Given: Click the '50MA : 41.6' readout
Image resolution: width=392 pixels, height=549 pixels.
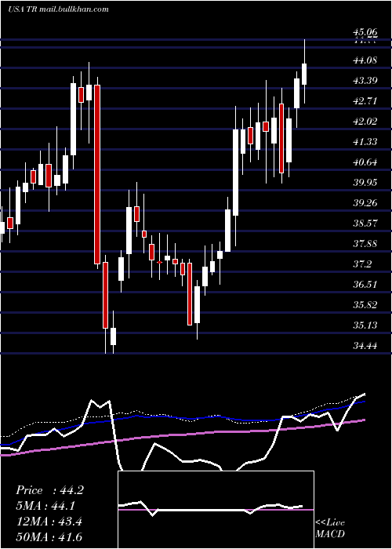Looking at the screenshot, I should 49,537.
